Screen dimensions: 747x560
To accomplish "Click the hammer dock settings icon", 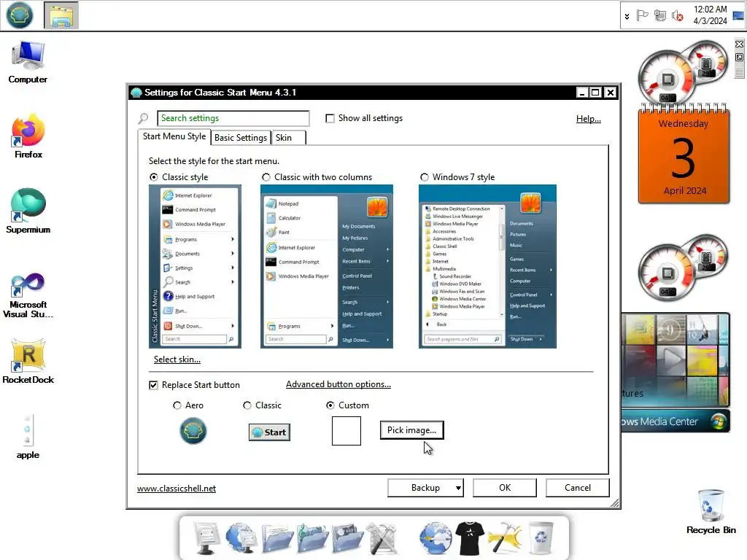I will [505, 538].
